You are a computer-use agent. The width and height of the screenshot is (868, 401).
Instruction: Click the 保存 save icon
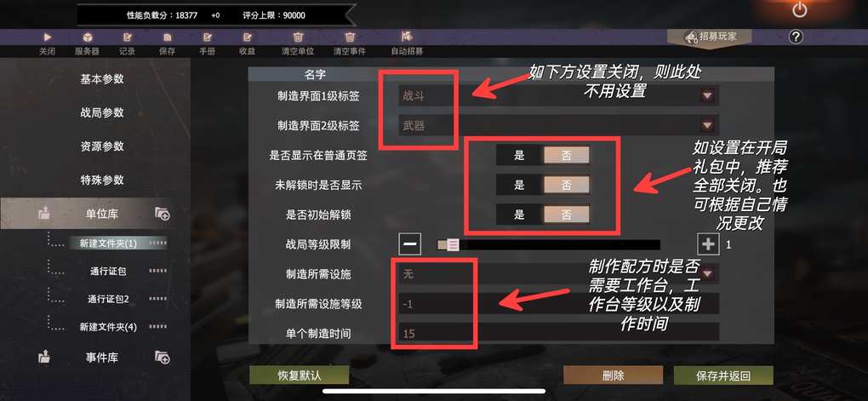pos(167,37)
